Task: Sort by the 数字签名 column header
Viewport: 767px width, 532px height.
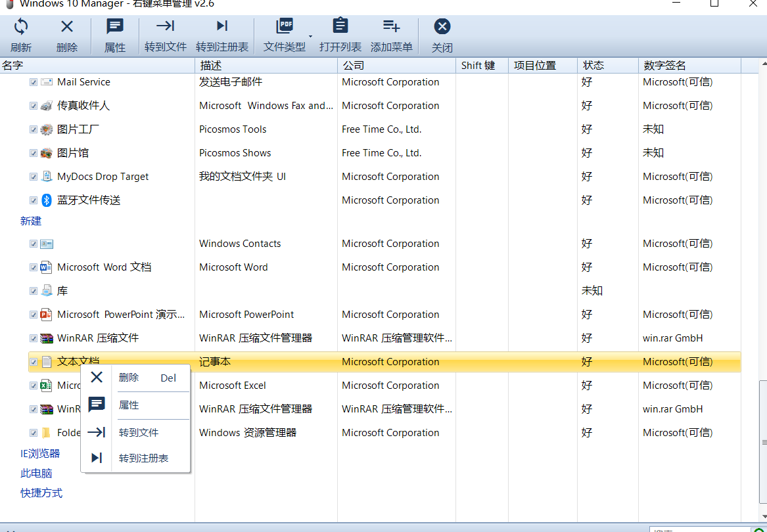Action: click(x=664, y=65)
